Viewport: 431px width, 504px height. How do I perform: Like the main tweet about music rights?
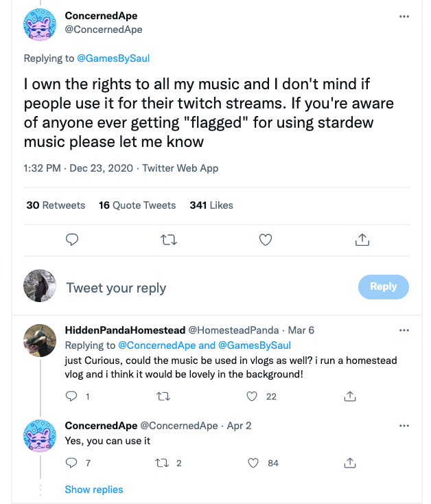[x=266, y=239]
